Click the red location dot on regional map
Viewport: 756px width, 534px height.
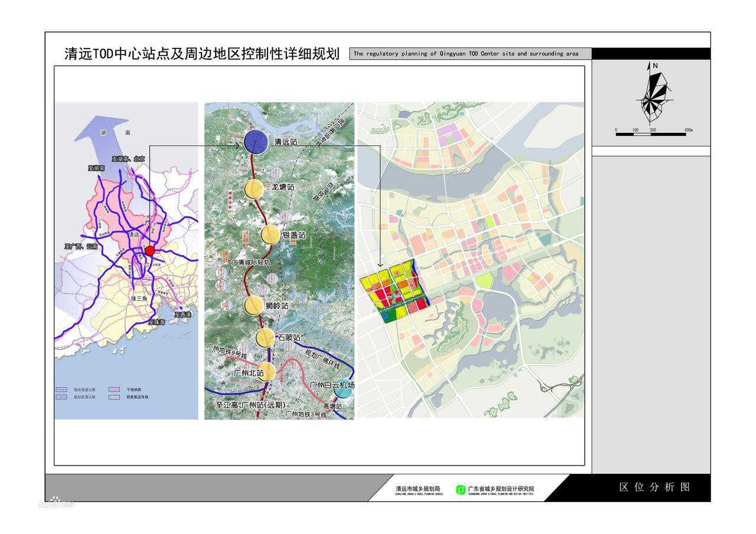(150, 250)
